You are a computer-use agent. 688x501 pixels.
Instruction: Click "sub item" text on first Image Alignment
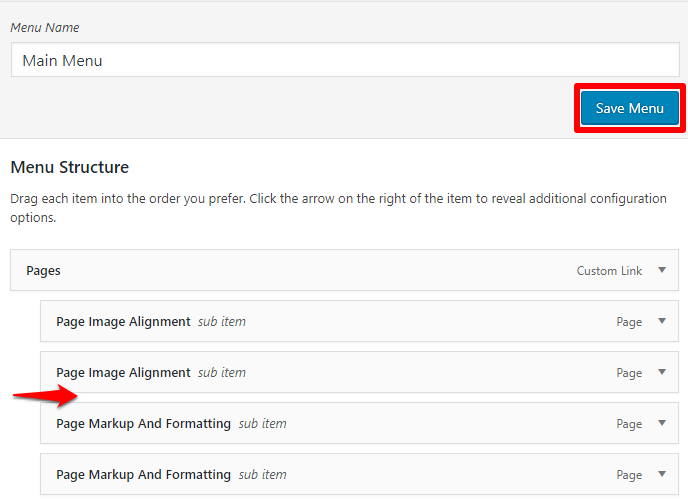[x=222, y=322]
